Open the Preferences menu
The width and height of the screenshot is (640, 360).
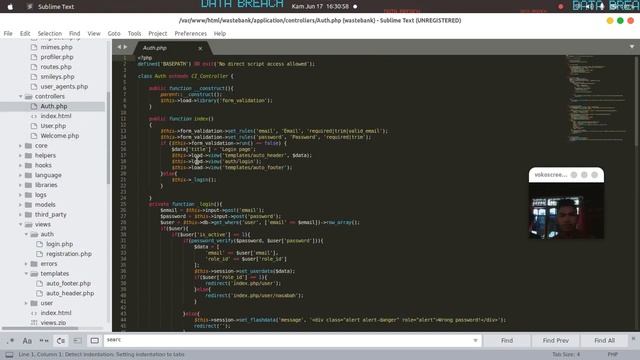(x=191, y=33)
